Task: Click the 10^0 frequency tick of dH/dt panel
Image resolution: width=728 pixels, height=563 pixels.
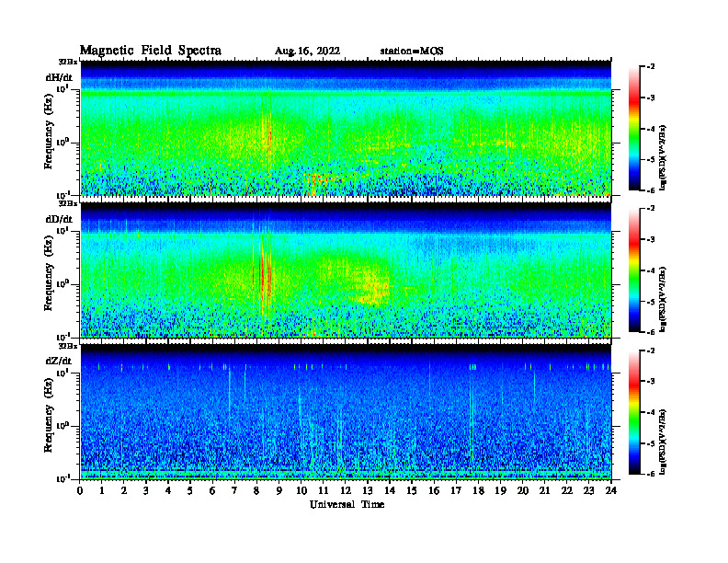Action: coord(63,143)
